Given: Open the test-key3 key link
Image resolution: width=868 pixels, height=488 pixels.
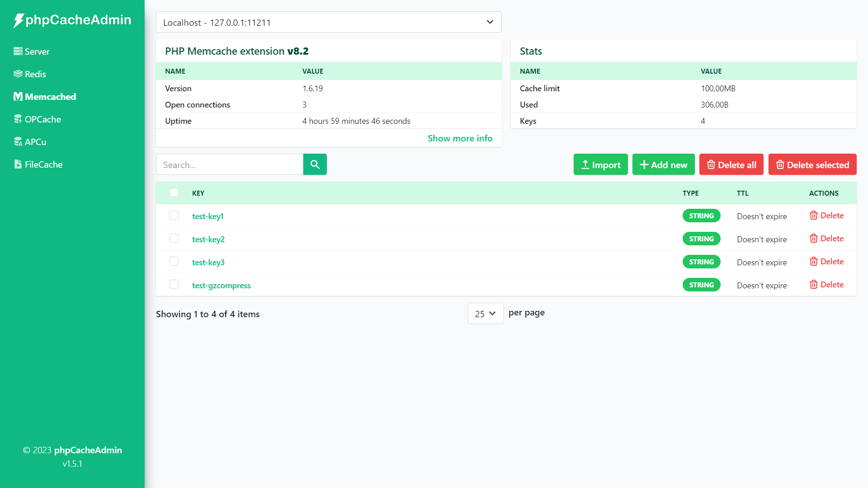Looking at the screenshot, I should coord(208,262).
